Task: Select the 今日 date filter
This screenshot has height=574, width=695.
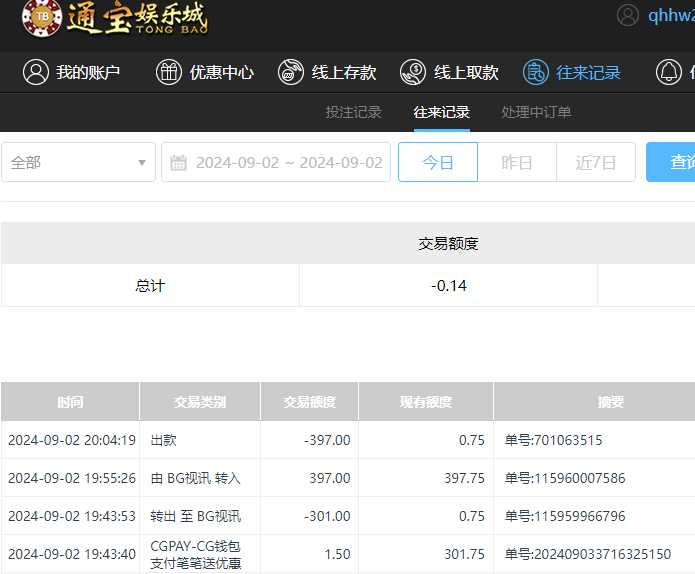Action: coord(438,162)
